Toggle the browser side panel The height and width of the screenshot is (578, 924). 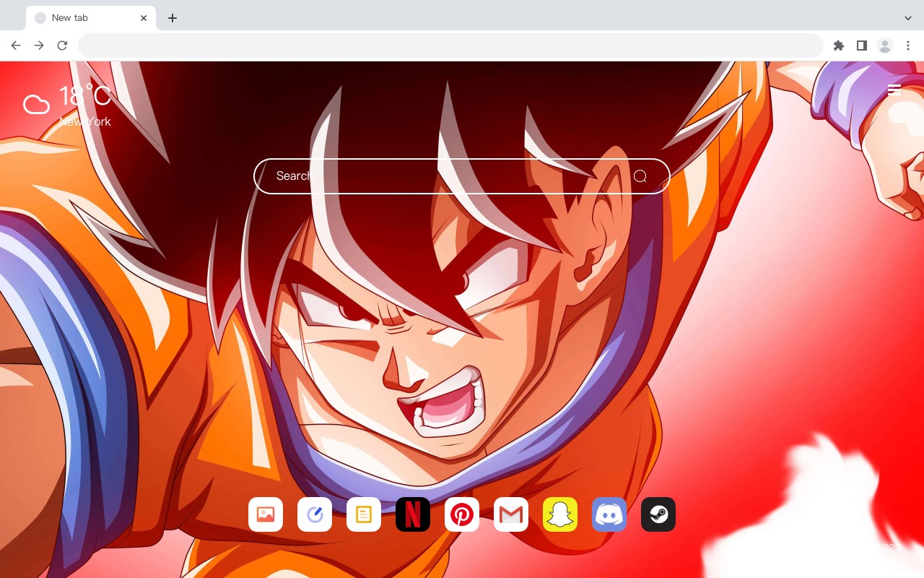[x=862, y=46]
